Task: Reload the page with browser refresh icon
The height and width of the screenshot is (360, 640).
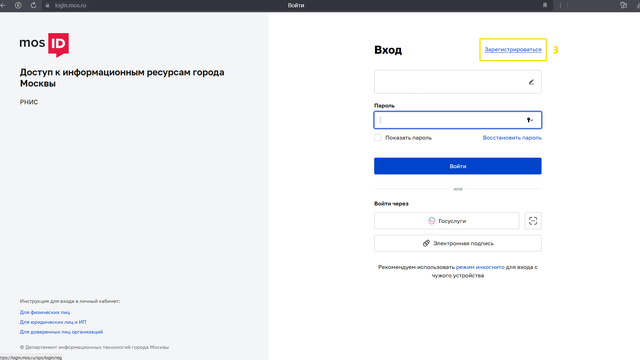Action: 33,5
